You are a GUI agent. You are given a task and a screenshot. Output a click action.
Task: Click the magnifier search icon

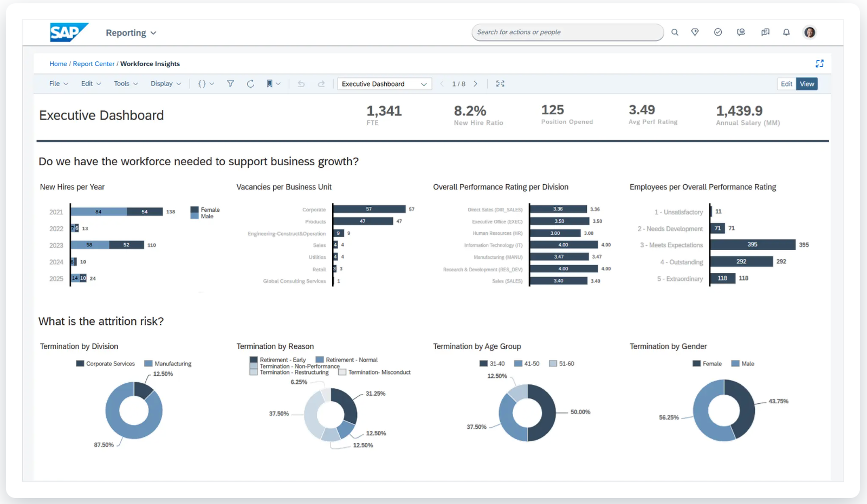pyautogui.click(x=675, y=32)
